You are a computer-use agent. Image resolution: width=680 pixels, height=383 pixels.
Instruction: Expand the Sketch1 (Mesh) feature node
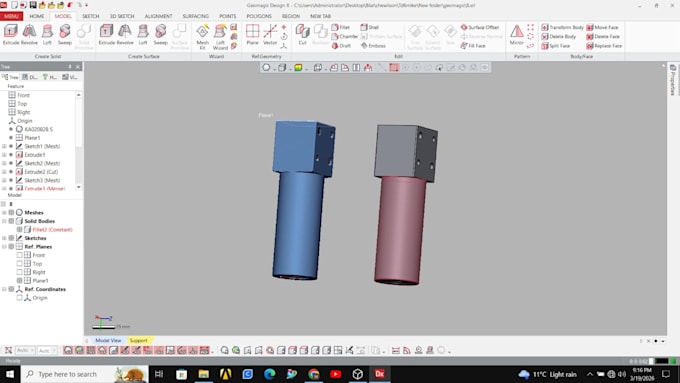click(4, 146)
